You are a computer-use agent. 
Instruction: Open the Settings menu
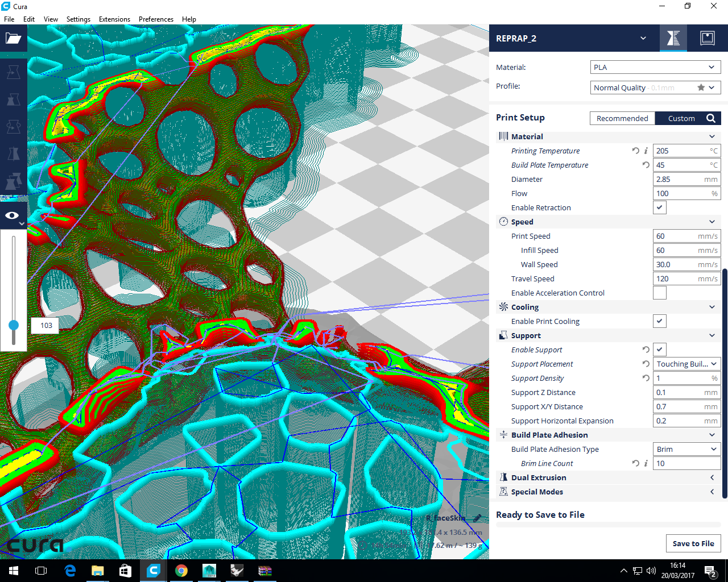[78, 19]
